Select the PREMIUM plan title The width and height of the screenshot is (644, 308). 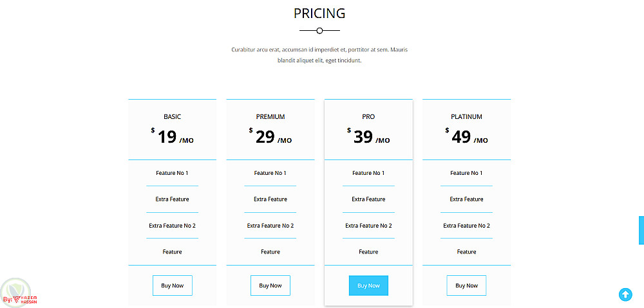pos(270,117)
